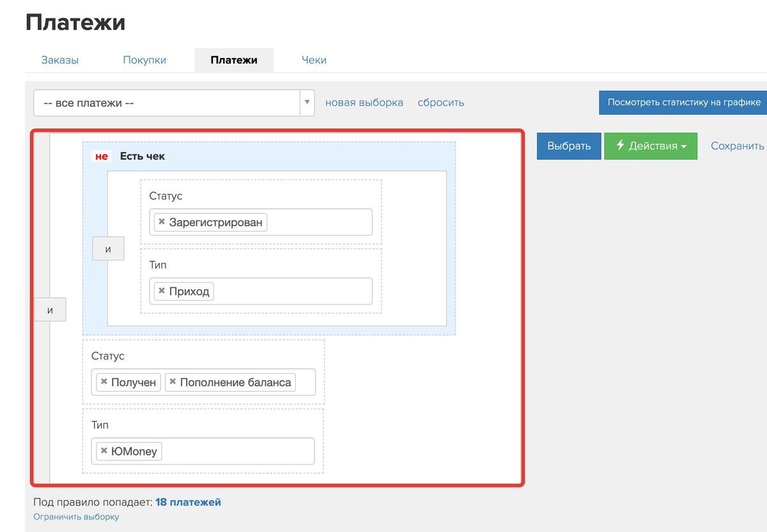Click the dropdown arrow beside все платежи
Viewport: 767px width, 532px height.
click(307, 102)
